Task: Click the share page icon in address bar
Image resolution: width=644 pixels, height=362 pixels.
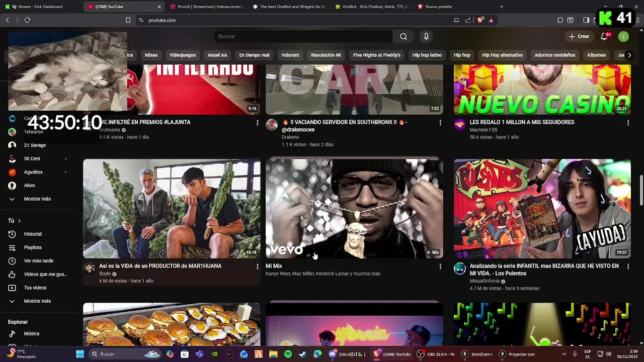Action: coord(468,20)
